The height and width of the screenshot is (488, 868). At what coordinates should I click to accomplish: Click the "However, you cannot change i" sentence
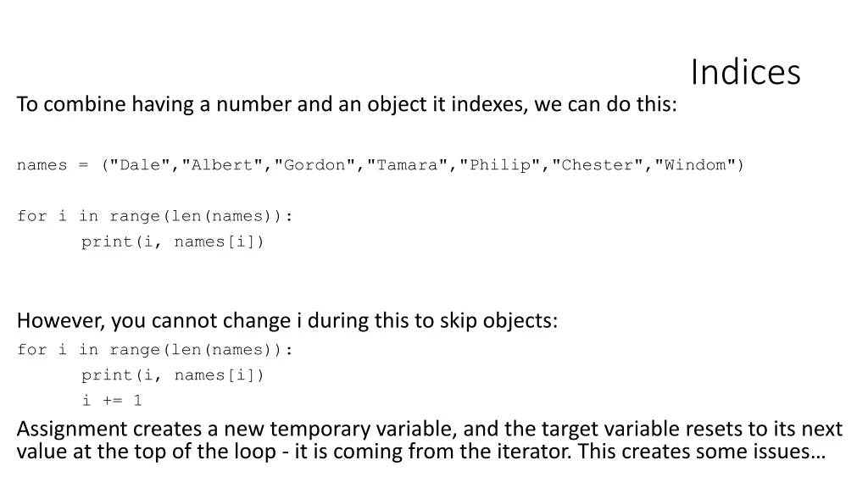[x=287, y=320]
